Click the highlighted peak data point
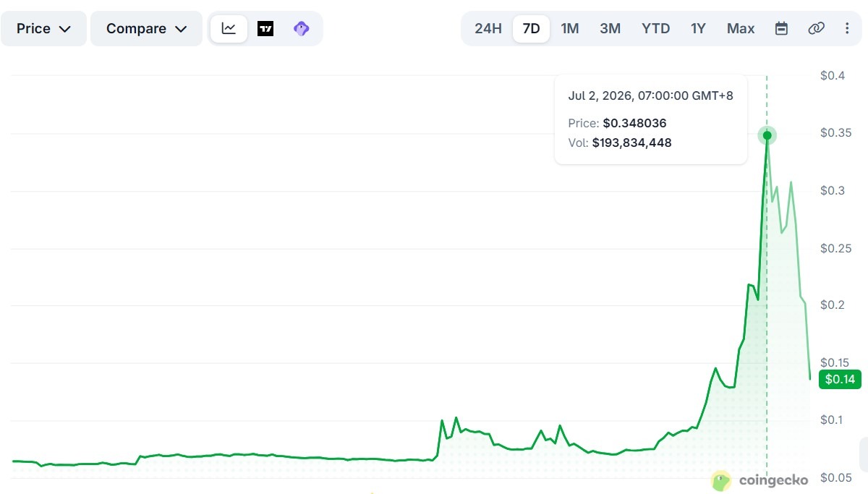 [x=767, y=135]
